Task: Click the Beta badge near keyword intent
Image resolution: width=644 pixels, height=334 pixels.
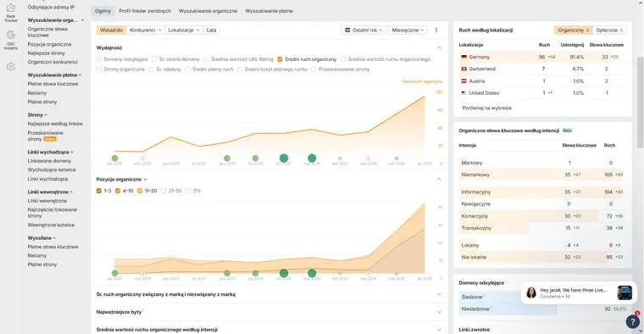Action: click(x=567, y=131)
